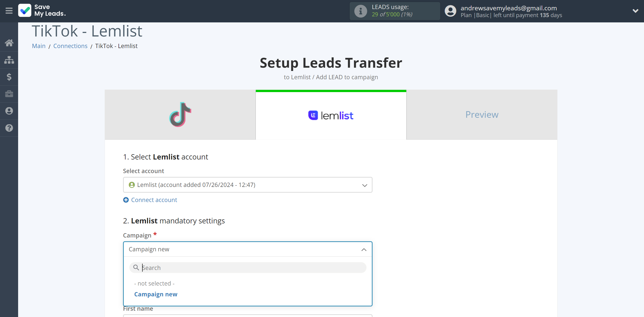The image size is (644, 317).
Task: Expand the Lemlist account dropdown
Action: 364,185
